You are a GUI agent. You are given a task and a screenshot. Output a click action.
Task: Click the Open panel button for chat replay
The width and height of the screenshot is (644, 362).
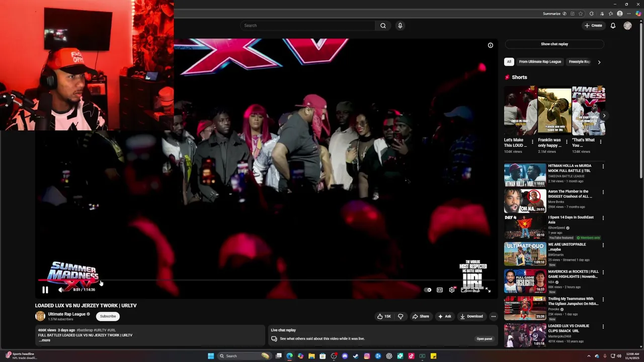(x=485, y=339)
